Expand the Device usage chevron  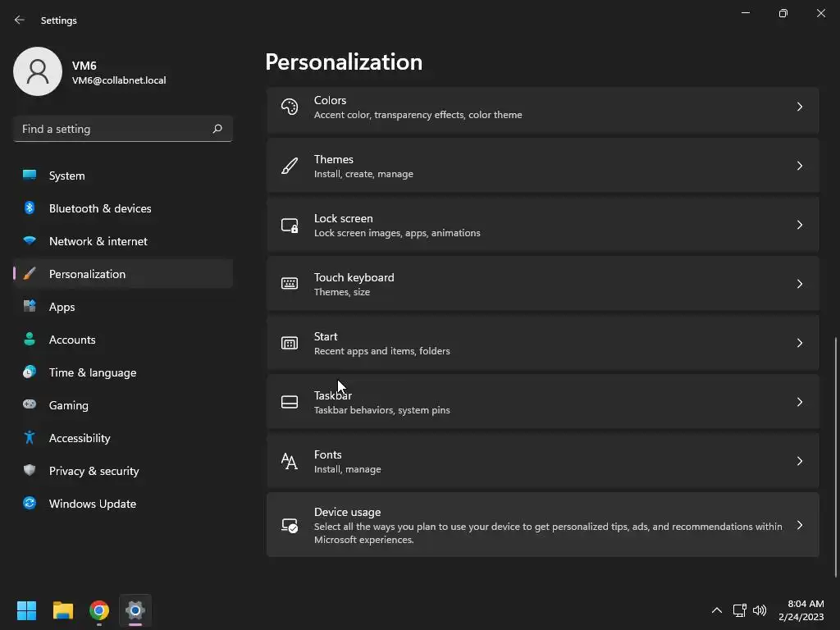click(x=800, y=525)
